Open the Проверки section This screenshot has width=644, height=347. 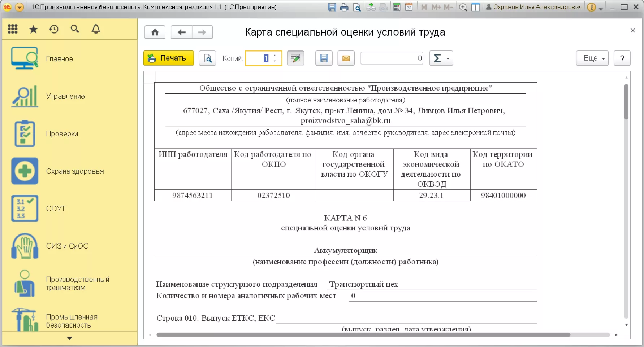(x=70, y=134)
